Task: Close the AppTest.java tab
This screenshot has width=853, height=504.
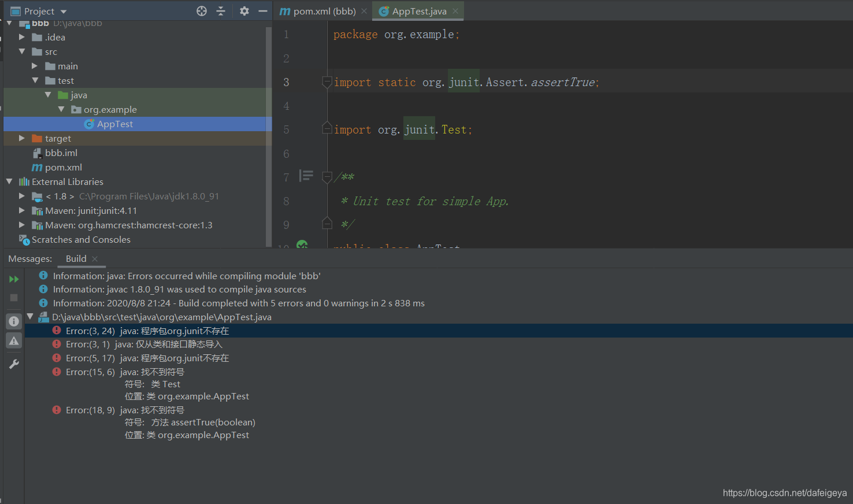Action: click(455, 11)
